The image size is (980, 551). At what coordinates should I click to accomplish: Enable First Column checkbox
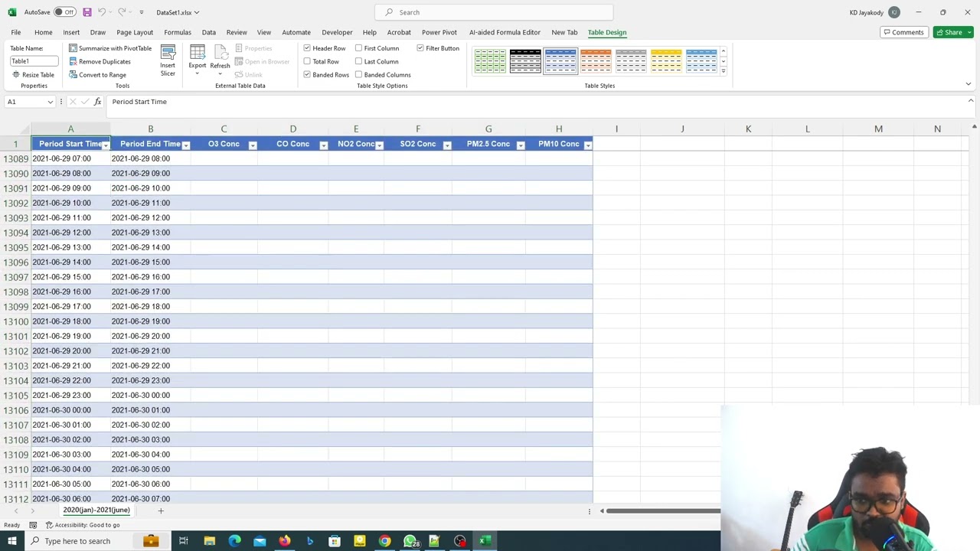tap(358, 48)
